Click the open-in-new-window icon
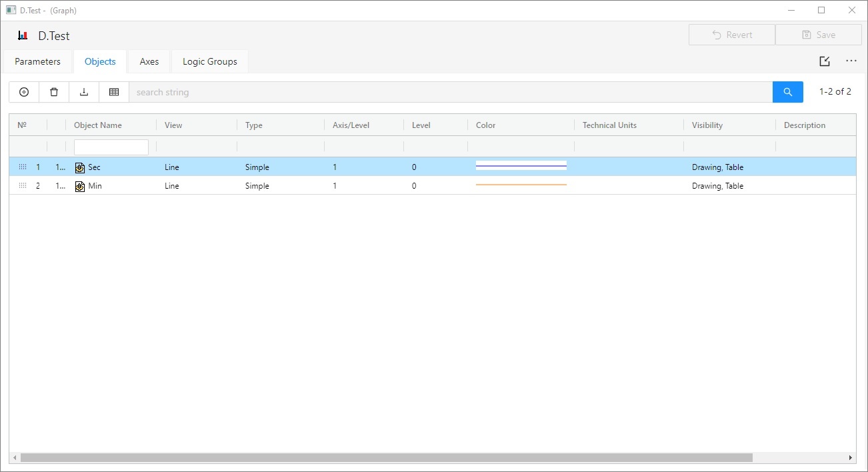868x472 pixels. pyautogui.click(x=825, y=61)
